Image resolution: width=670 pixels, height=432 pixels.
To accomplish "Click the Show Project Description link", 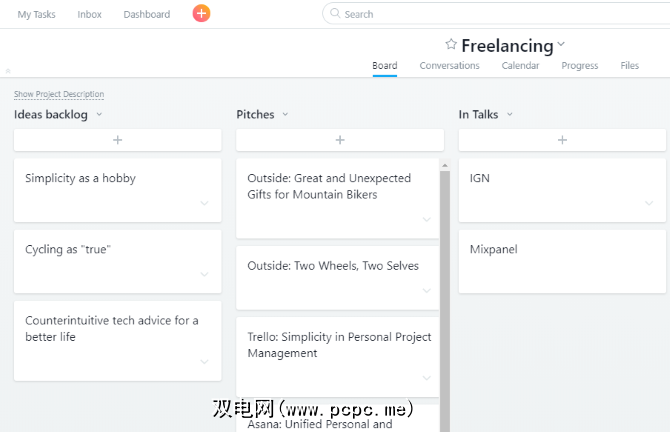I will point(59,94).
